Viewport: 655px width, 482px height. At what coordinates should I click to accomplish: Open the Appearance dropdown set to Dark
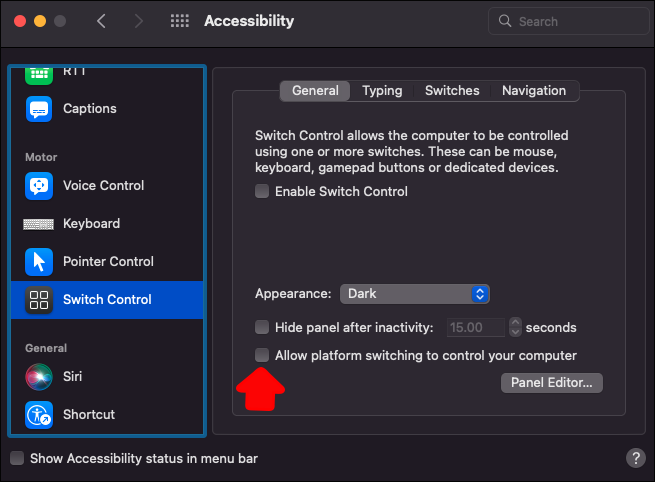pyautogui.click(x=415, y=294)
